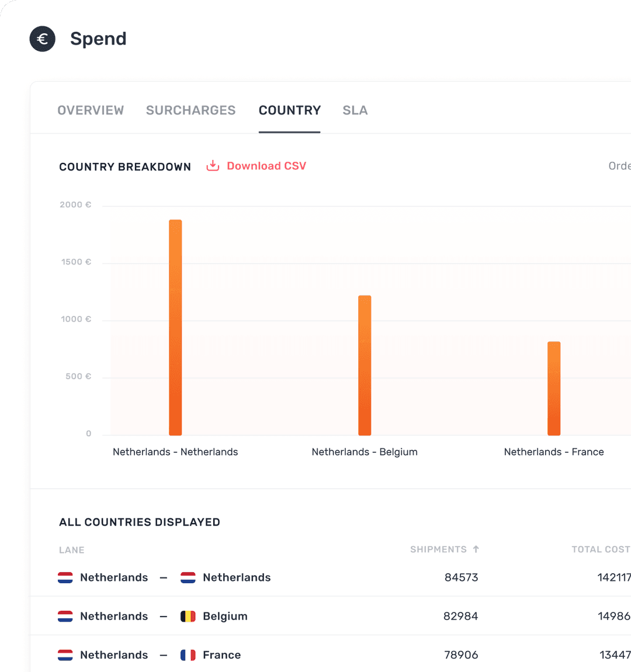631x672 pixels.
Task: Go to the SLA tab
Action: pyautogui.click(x=355, y=110)
